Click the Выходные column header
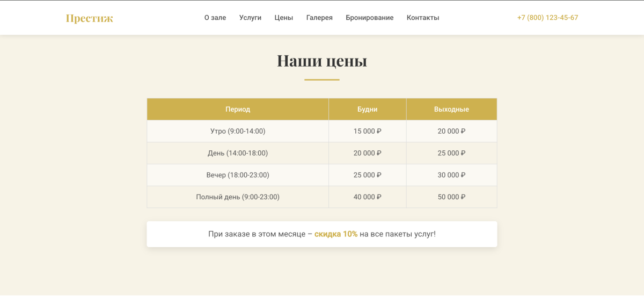Viewport: 644px width, 296px height. pyautogui.click(x=451, y=109)
